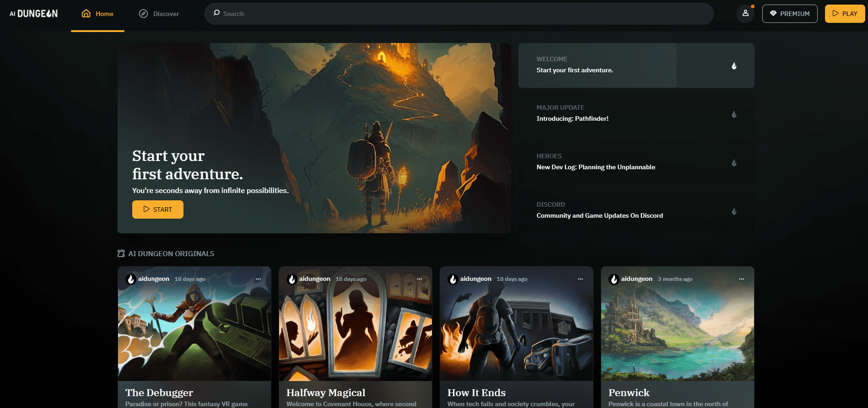Click flame icon on HEROES row
Viewport: 868px width, 408px height.
click(734, 163)
